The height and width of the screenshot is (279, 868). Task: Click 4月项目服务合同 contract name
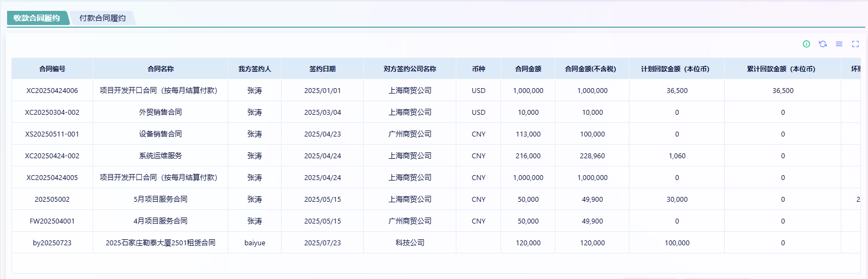pos(161,221)
